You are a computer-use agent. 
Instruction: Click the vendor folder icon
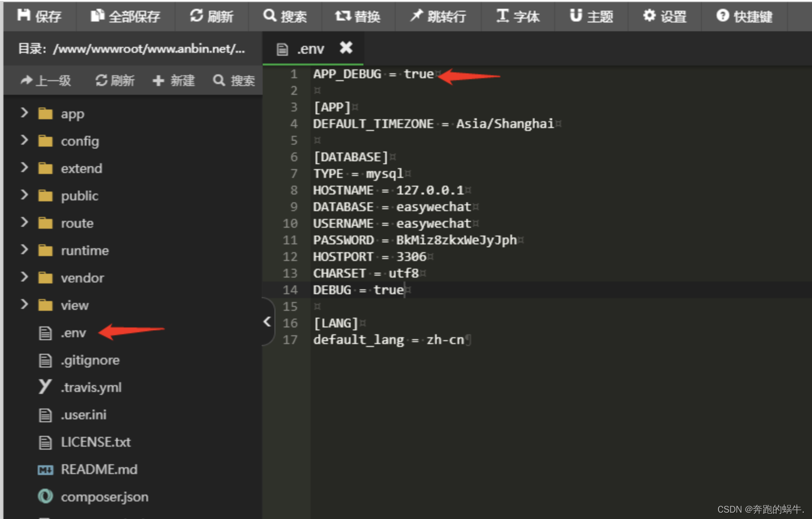(x=45, y=278)
